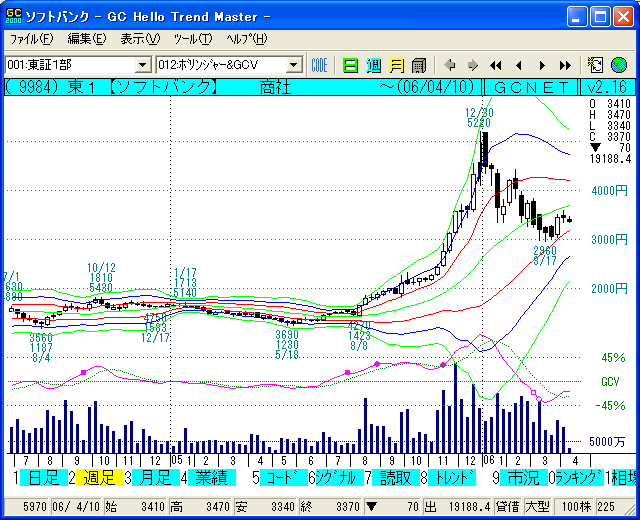
Task: Click the date range ～(06/04/10) text
Action: (427, 87)
